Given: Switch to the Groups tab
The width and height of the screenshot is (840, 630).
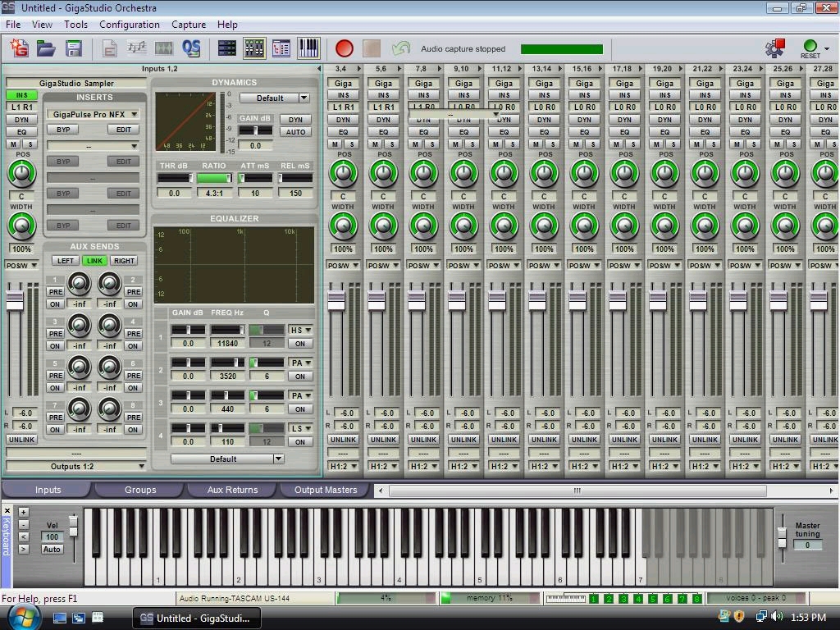Looking at the screenshot, I should tap(140, 490).
